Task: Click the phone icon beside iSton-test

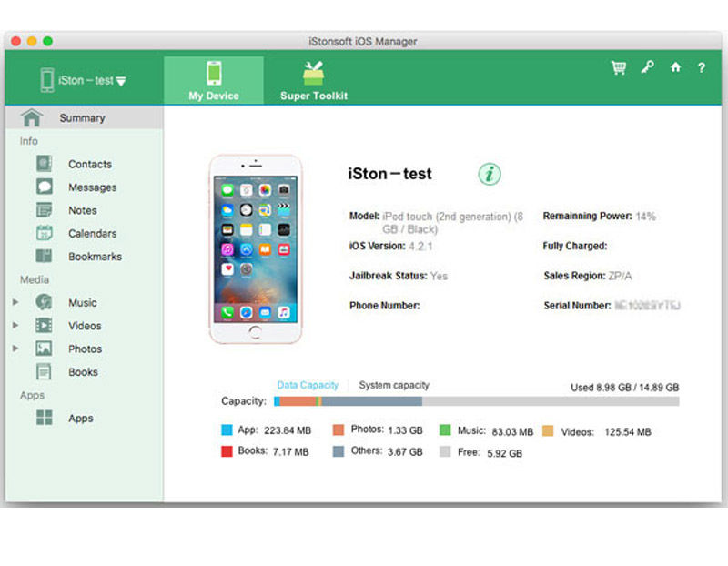Action: pos(47,80)
